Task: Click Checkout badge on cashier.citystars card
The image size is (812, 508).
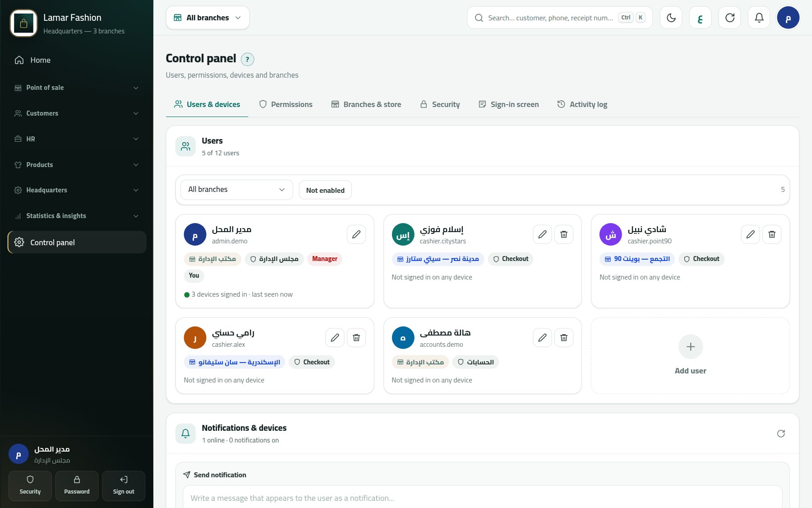Action: 511,259
